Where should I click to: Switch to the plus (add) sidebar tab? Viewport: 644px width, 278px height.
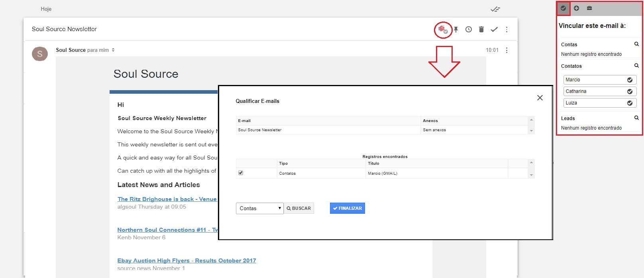click(x=576, y=8)
